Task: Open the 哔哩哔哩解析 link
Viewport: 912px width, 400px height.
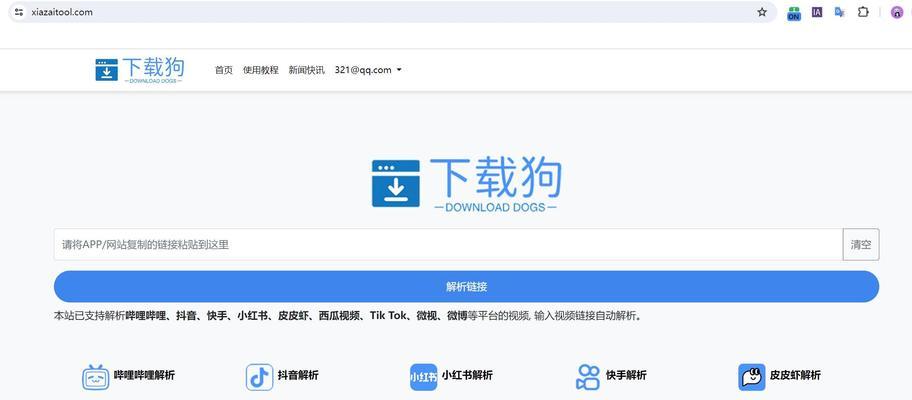Action: click(144, 375)
